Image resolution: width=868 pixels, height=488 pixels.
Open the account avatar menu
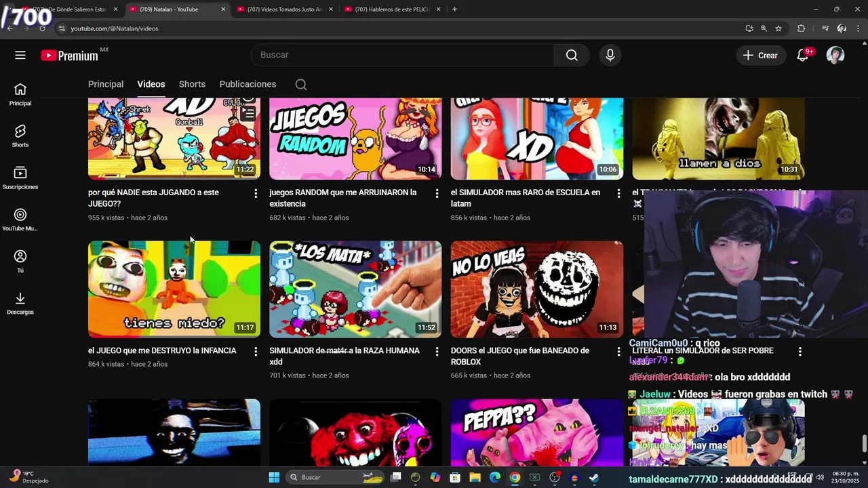835,55
